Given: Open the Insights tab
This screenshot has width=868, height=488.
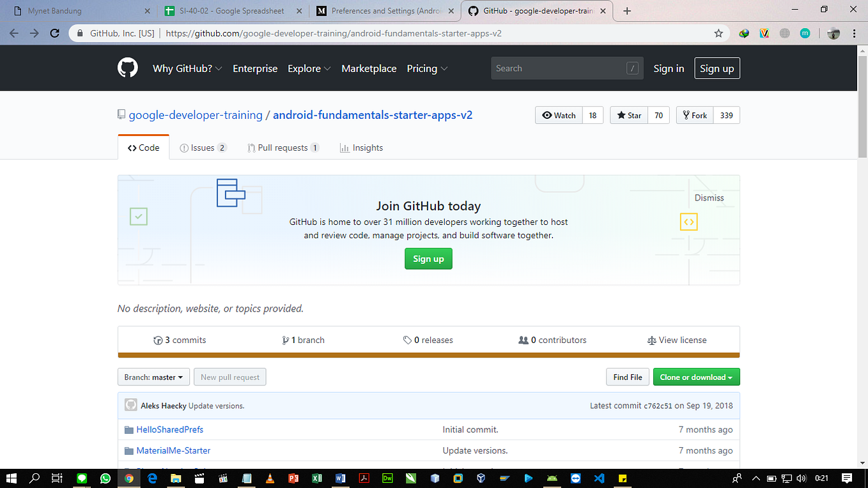Looking at the screenshot, I should pos(362,148).
